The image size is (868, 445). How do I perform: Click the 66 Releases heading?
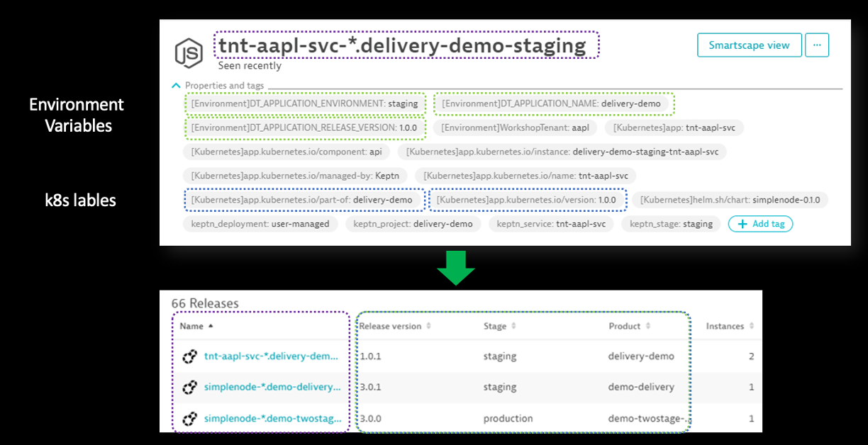coord(205,303)
